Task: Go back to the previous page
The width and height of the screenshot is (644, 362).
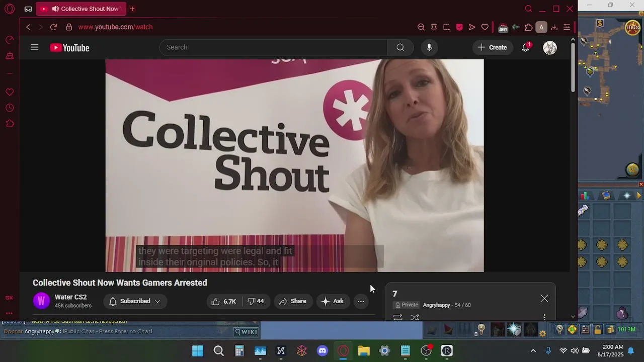Action: 28,27
